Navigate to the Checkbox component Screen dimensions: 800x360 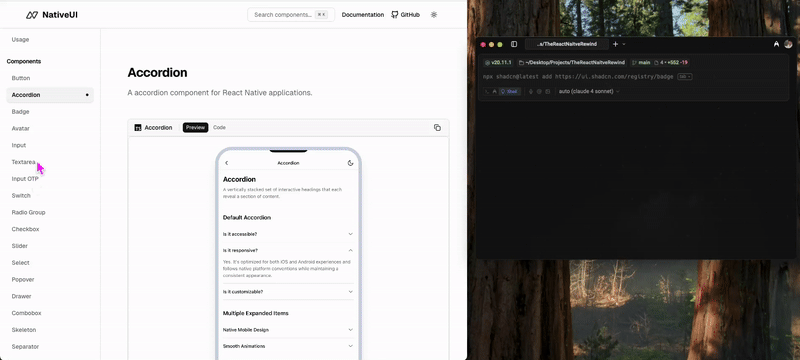click(x=26, y=229)
